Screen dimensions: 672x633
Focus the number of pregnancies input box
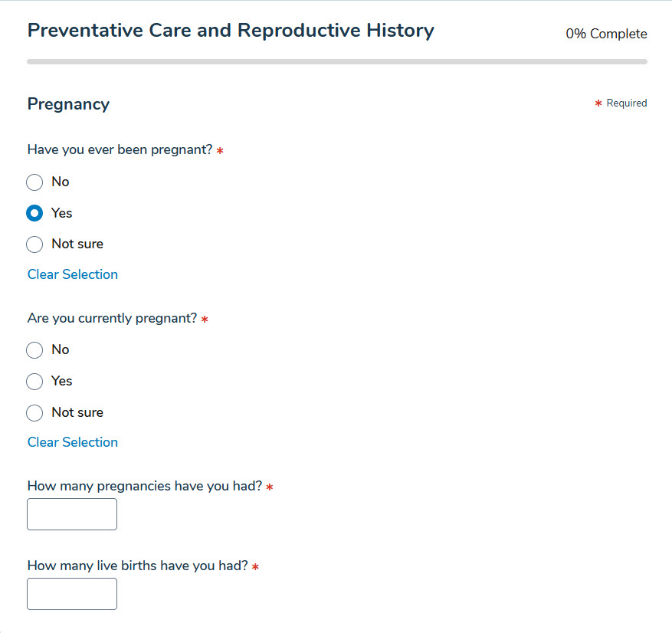[72, 514]
